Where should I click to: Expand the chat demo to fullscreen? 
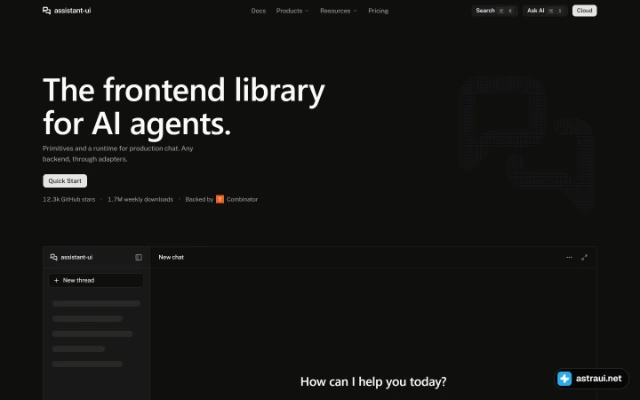point(584,257)
